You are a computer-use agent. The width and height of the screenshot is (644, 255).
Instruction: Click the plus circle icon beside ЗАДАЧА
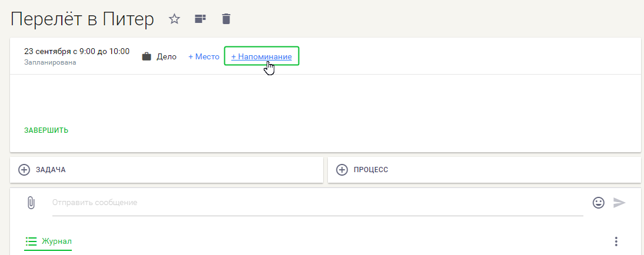pos(24,170)
